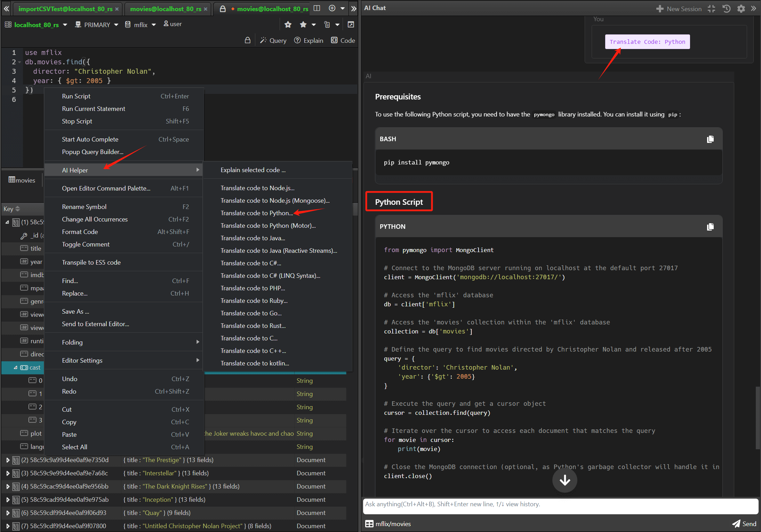Screen dimensions: 761x532
Task: Select Run Current Statement menu item
Action: (x=124, y=109)
